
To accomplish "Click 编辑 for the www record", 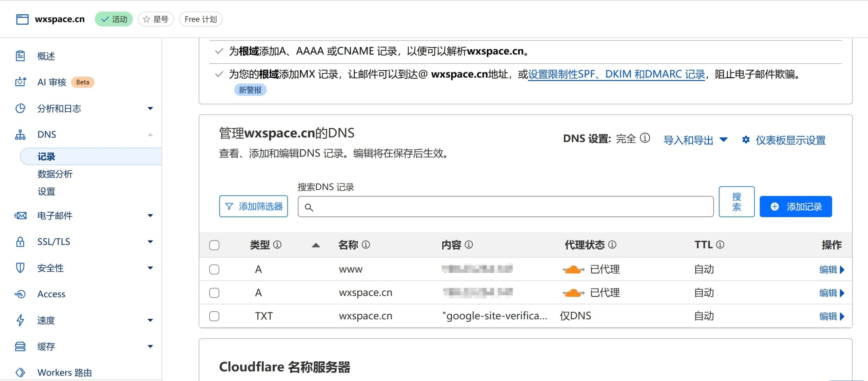I will [831, 270].
